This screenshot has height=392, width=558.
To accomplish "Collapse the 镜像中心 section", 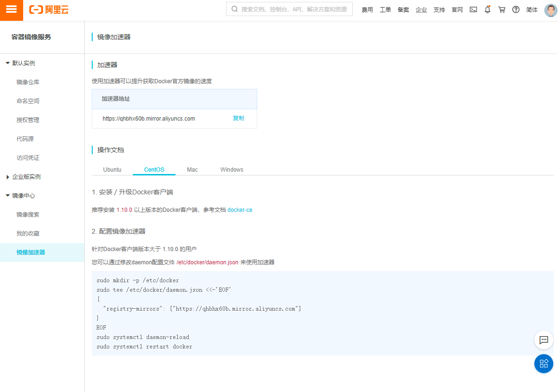I will coord(8,196).
